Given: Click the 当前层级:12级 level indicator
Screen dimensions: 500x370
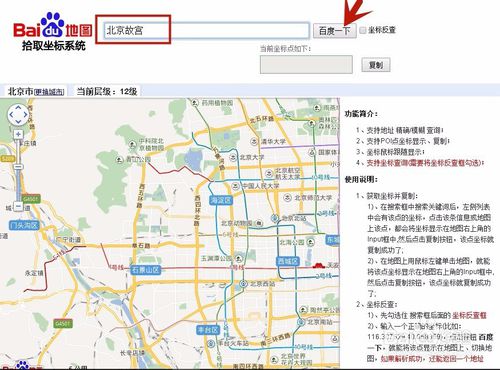Looking at the screenshot, I should point(107,91).
